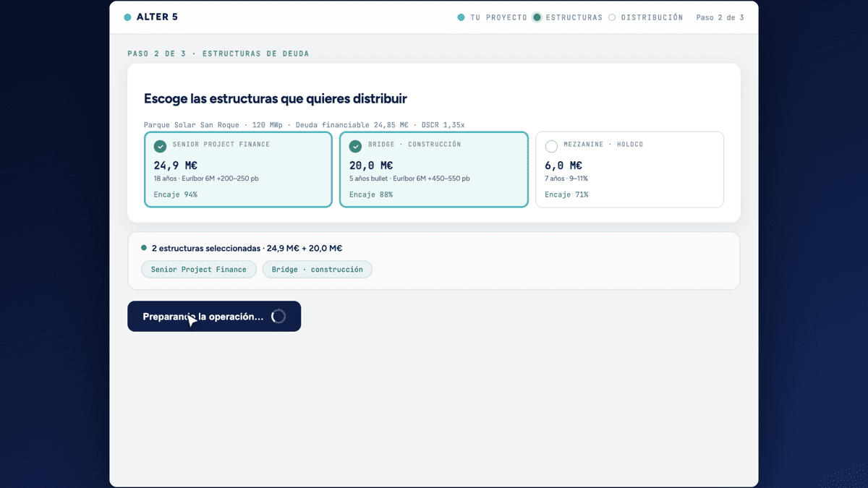Uncheck the Senior Project Finance checkmark
The width and height of the screenshot is (868, 488).
pyautogui.click(x=160, y=147)
